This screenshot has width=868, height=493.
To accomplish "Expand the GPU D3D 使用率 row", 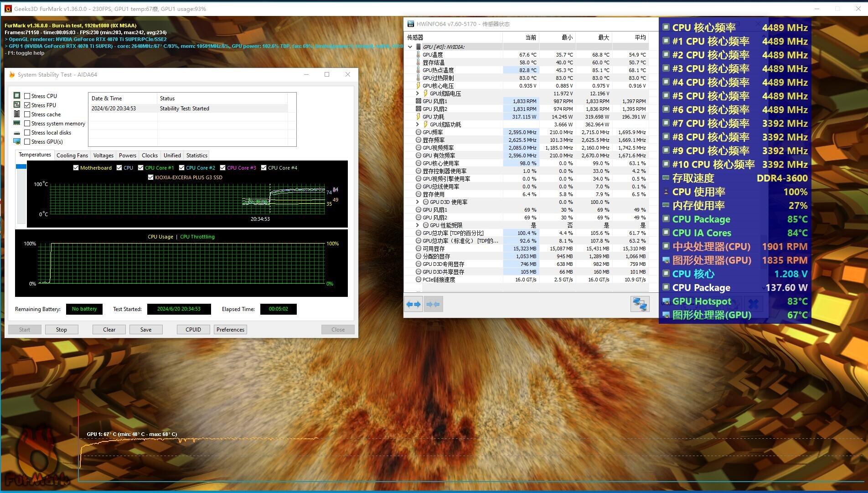I will click(x=417, y=202).
